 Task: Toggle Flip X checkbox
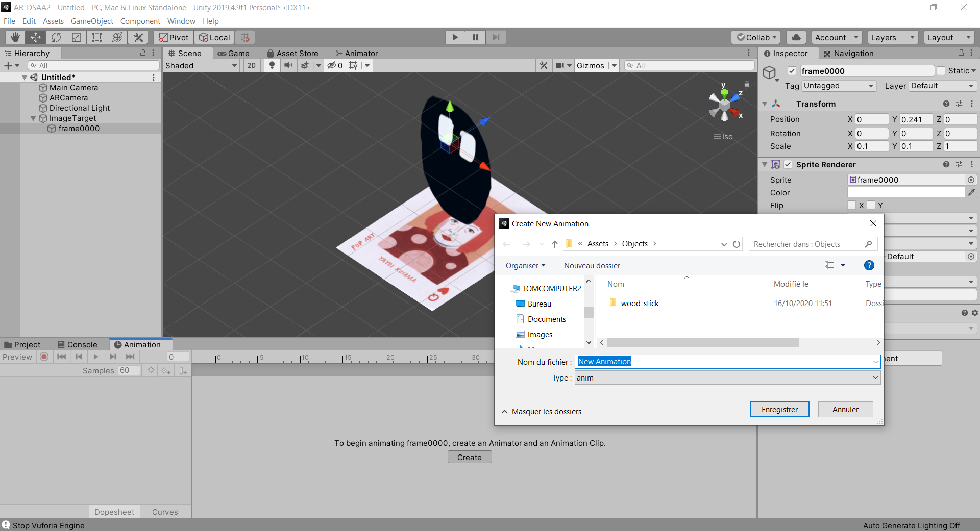[x=851, y=205]
